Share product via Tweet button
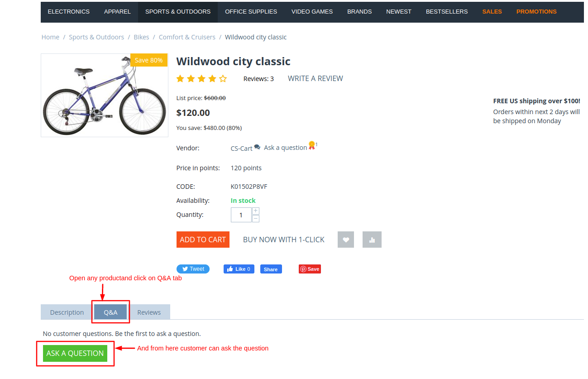The image size is (588, 379). (193, 269)
